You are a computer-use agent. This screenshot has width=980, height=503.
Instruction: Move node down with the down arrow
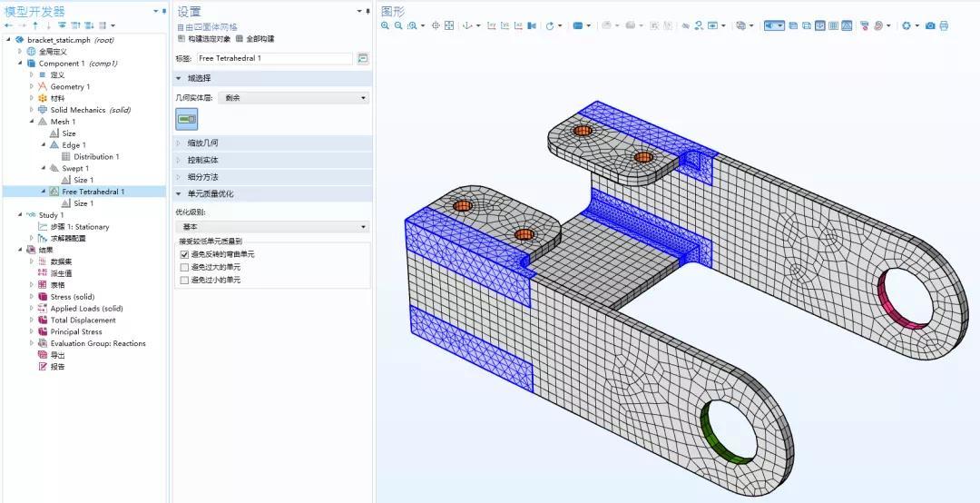(x=48, y=25)
